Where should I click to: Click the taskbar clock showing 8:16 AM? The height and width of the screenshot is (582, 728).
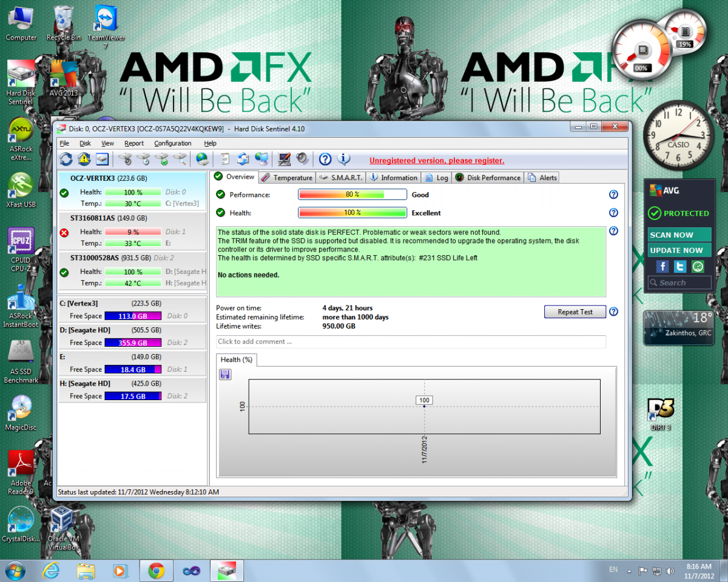click(x=698, y=570)
